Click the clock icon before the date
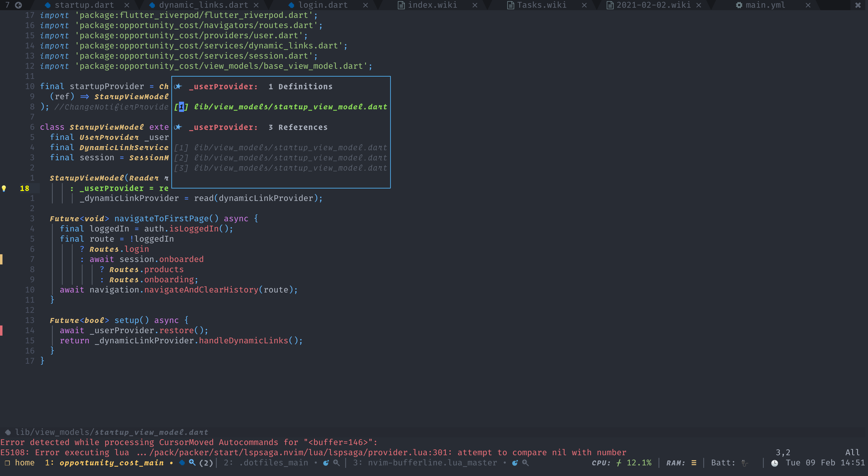868x476 pixels. pyautogui.click(x=775, y=463)
